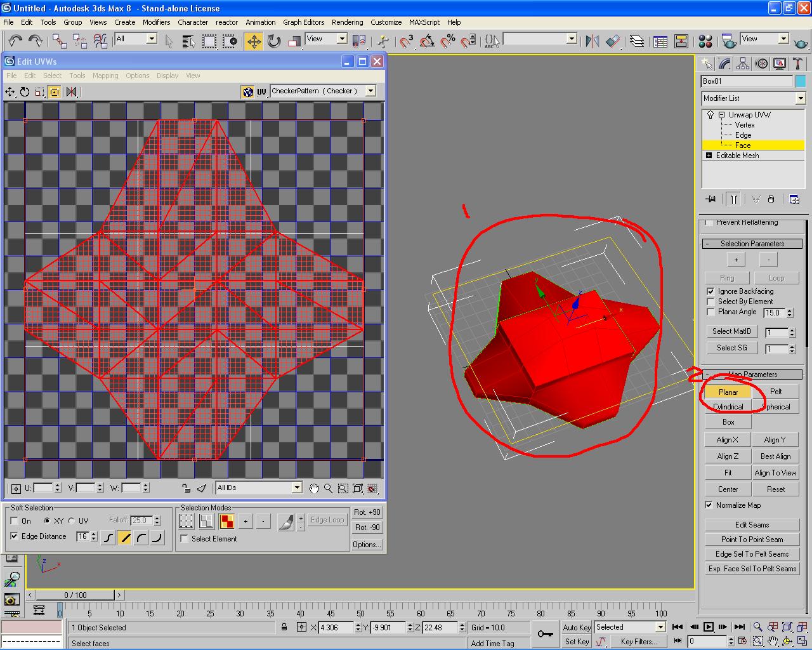Open the Hierarchy command panel tab

pos(743,63)
